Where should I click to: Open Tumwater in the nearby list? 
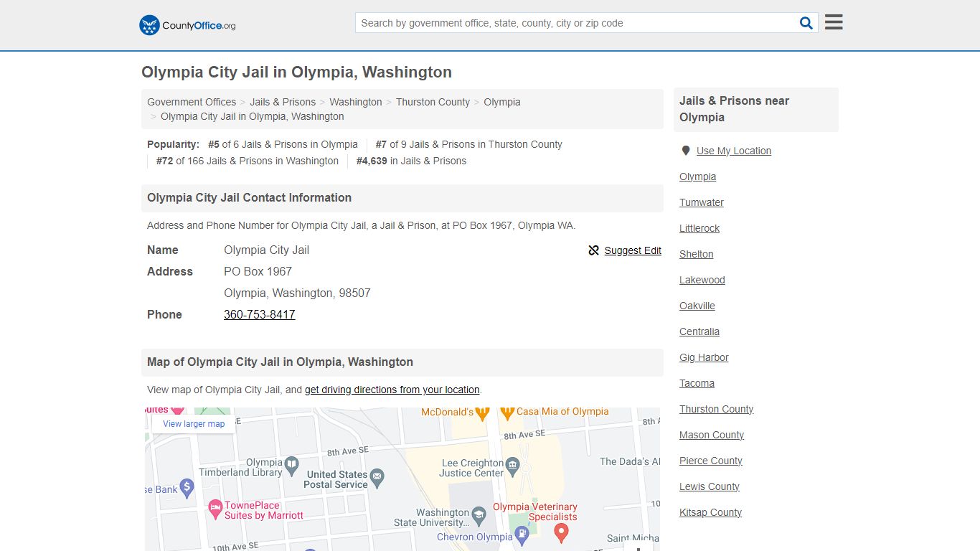[x=702, y=202]
